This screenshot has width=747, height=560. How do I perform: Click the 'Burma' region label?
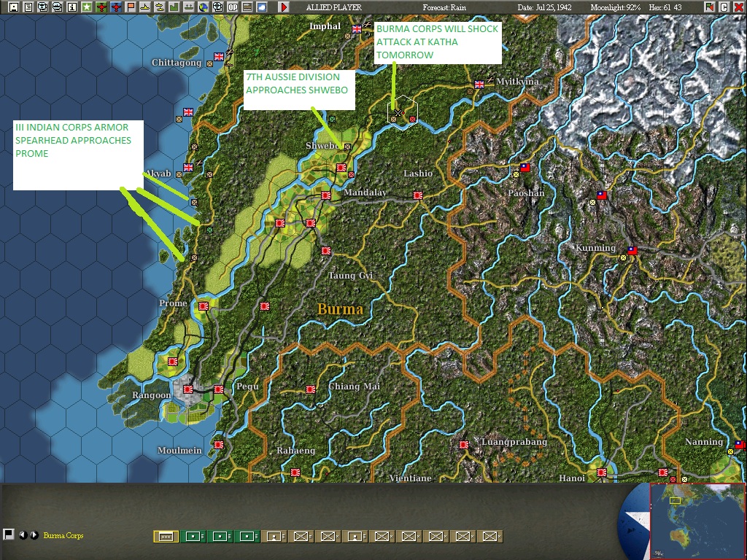coord(340,309)
